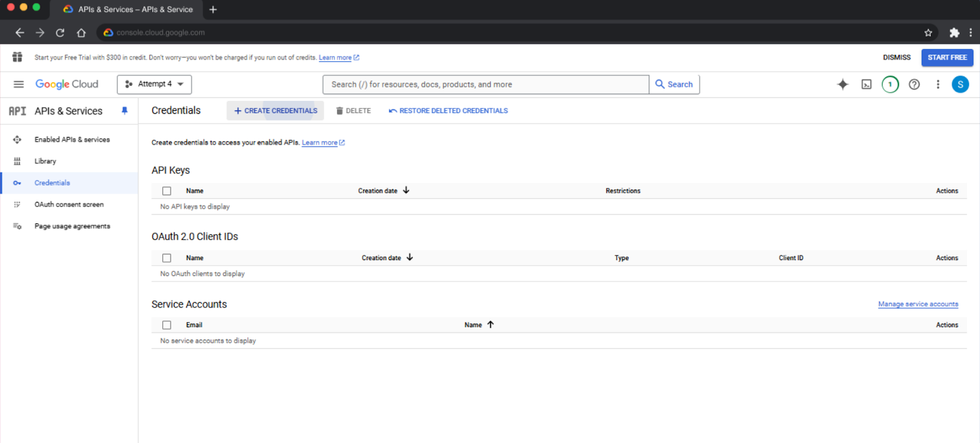This screenshot has height=443, width=980.
Task: Click the Type column header
Action: [x=622, y=258]
